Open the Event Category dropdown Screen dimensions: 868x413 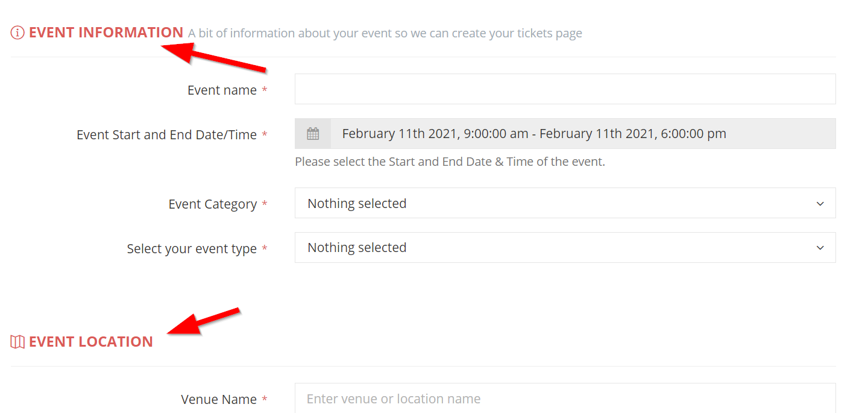(x=564, y=203)
